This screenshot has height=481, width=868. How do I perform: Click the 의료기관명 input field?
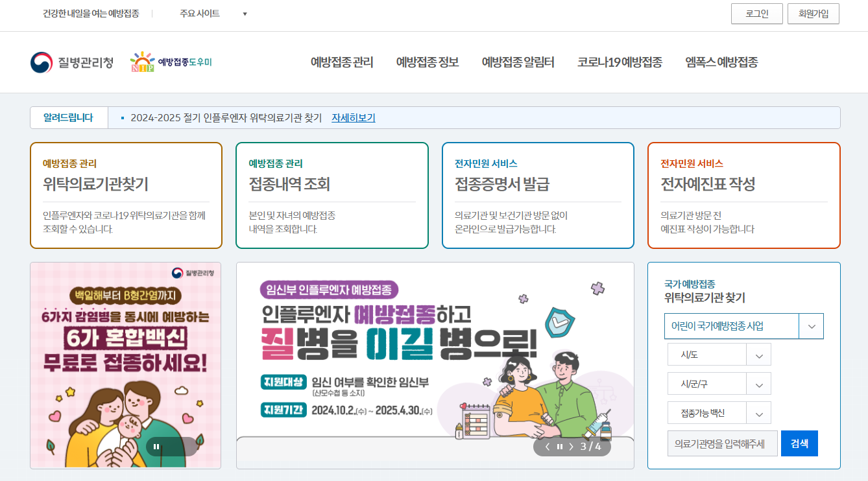(723, 443)
